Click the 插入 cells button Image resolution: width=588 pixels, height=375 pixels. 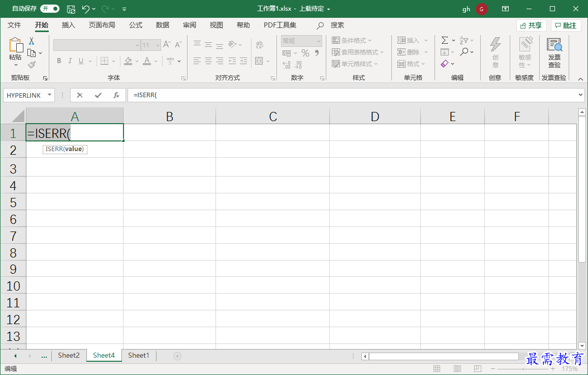click(409, 41)
